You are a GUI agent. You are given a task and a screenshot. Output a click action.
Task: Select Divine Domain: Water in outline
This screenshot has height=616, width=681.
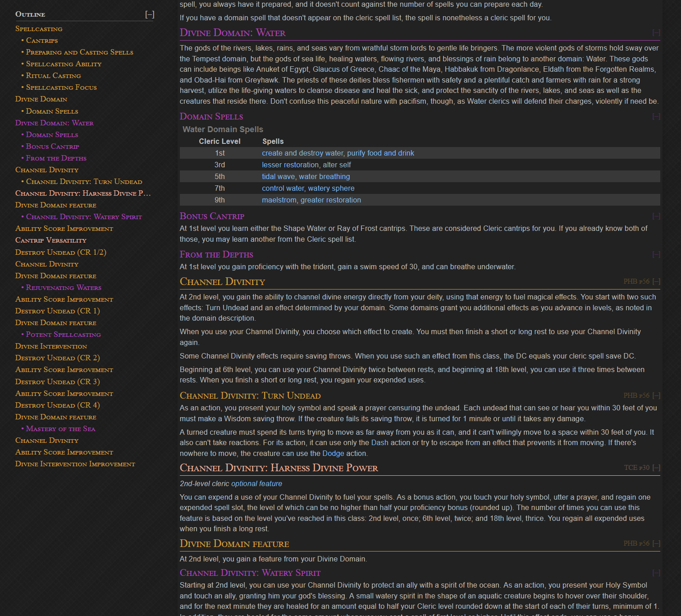click(54, 123)
